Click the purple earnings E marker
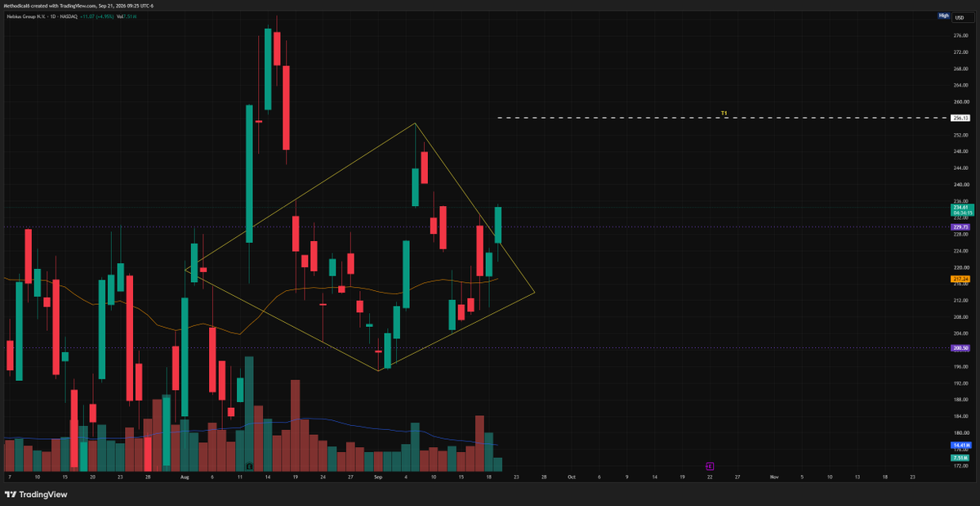Screen dimensions: 980x506 709,466
